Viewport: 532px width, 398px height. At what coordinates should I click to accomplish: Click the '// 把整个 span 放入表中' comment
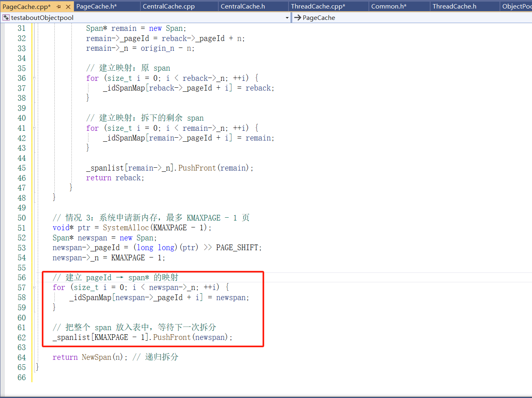click(x=134, y=327)
